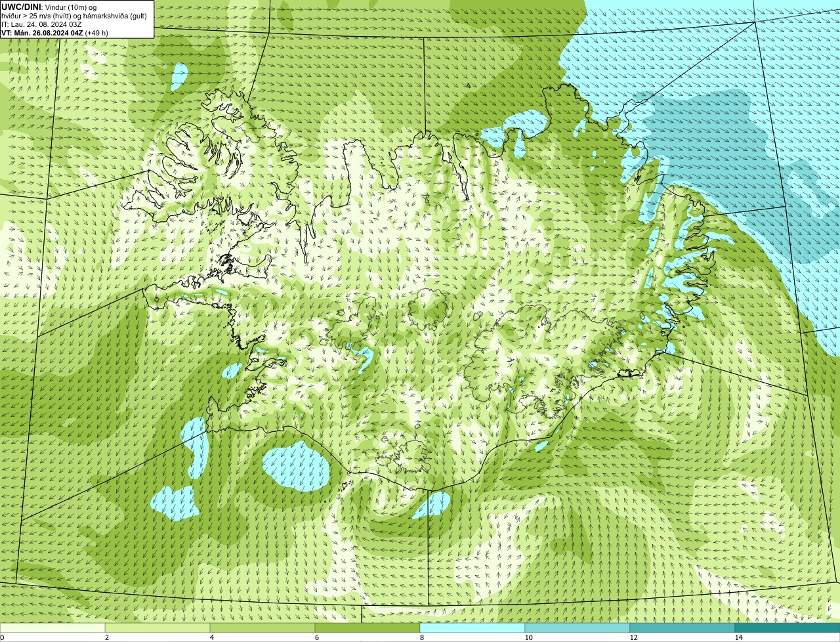Screen dimensions: 840x642
Task: Click the 'hviður > 25 m/s (hvítt)' legend line
Action: (x=73, y=16)
